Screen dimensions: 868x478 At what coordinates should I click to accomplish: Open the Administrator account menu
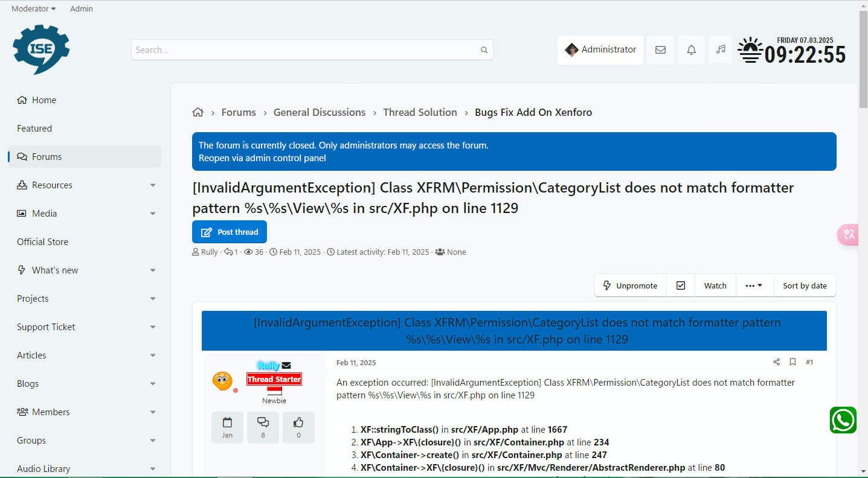600,50
